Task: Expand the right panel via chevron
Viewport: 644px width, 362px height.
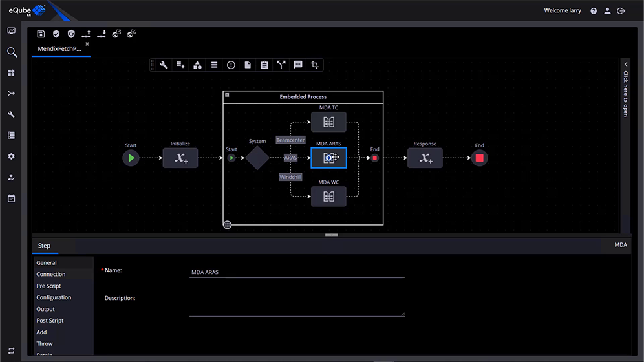Action: 625,65
